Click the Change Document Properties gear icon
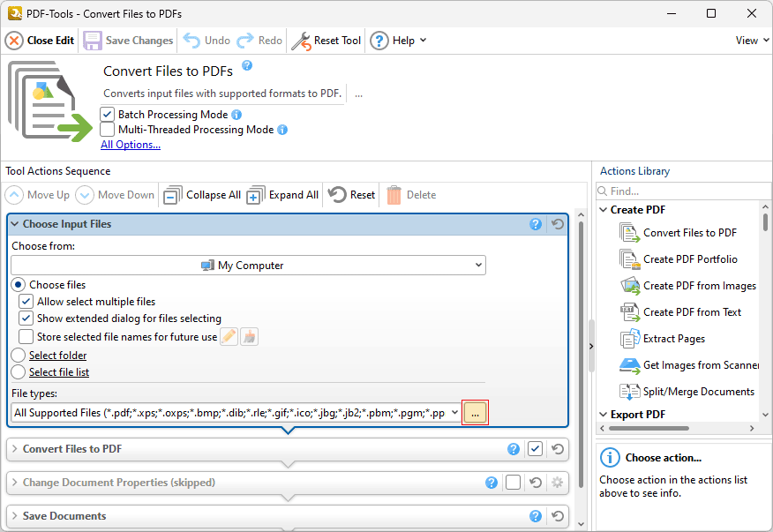 tap(558, 483)
